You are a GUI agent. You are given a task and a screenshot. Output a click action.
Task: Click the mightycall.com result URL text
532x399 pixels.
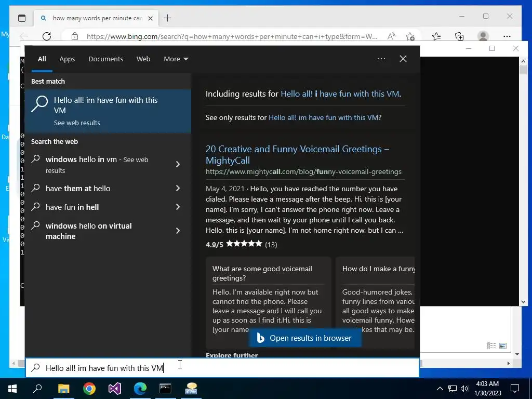click(x=303, y=171)
